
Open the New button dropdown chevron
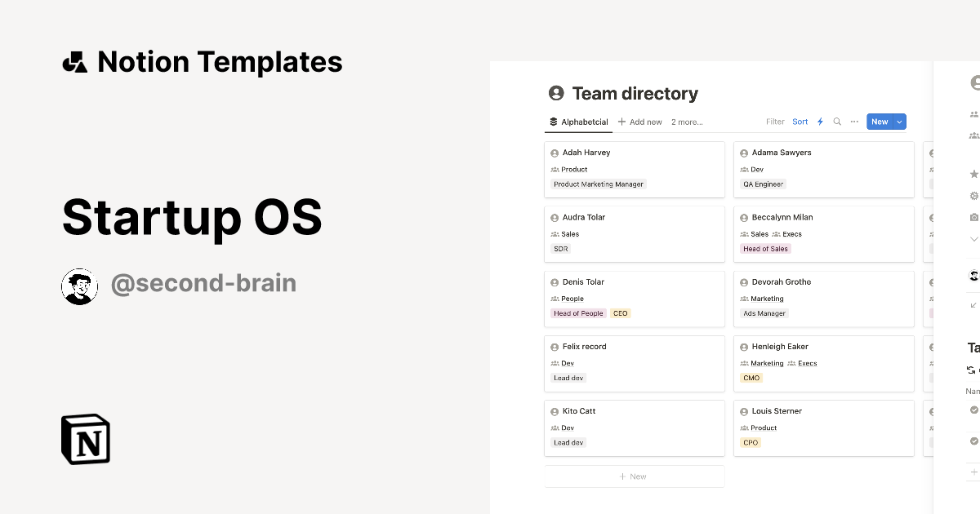(897, 121)
